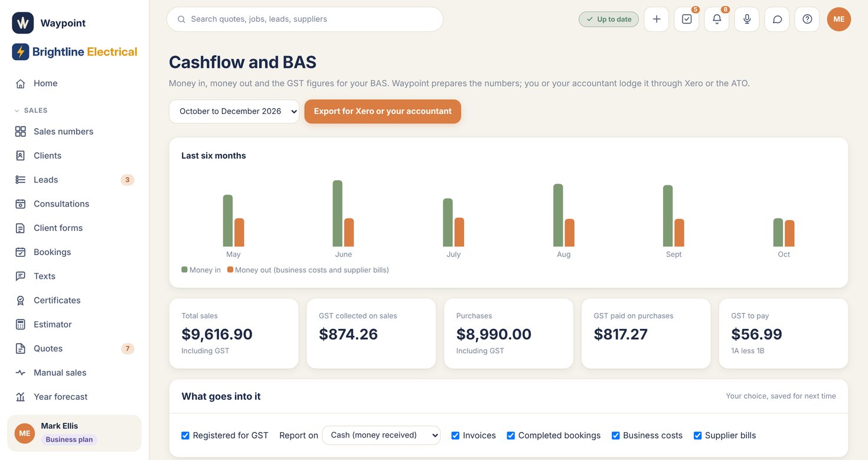Screen dimensions: 868x460
Task: Click the Texts message icon in sidebar
Action: click(x=21, y=276)
